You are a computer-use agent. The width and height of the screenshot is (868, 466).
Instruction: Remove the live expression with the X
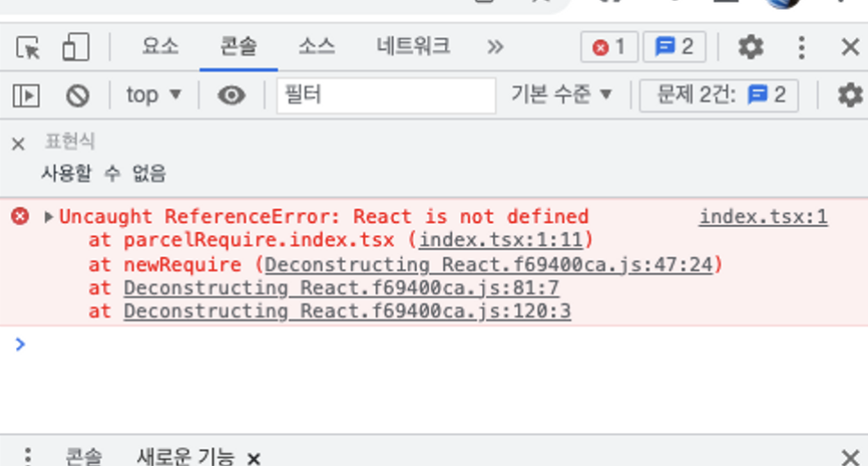[19, 144]
